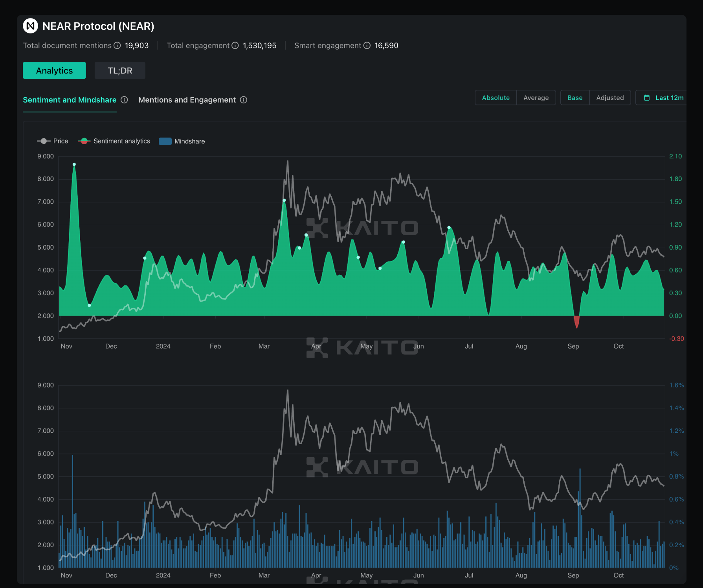Click the 2024 label under the sentiment chart
Image resolution: width=703 pixels, height=588 pixels.
coord(163,346)
